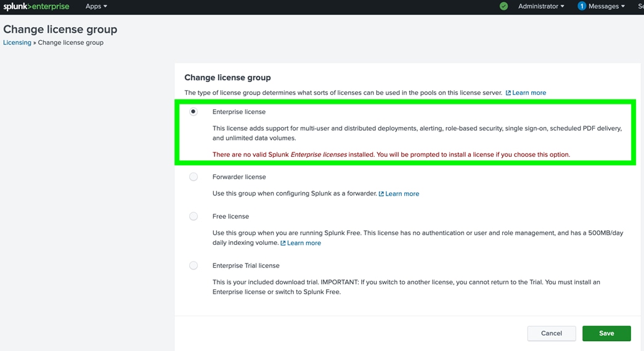Click external-link icon beside Forwarder Learn more
This screenshot has width=644, height=351.
381,194
